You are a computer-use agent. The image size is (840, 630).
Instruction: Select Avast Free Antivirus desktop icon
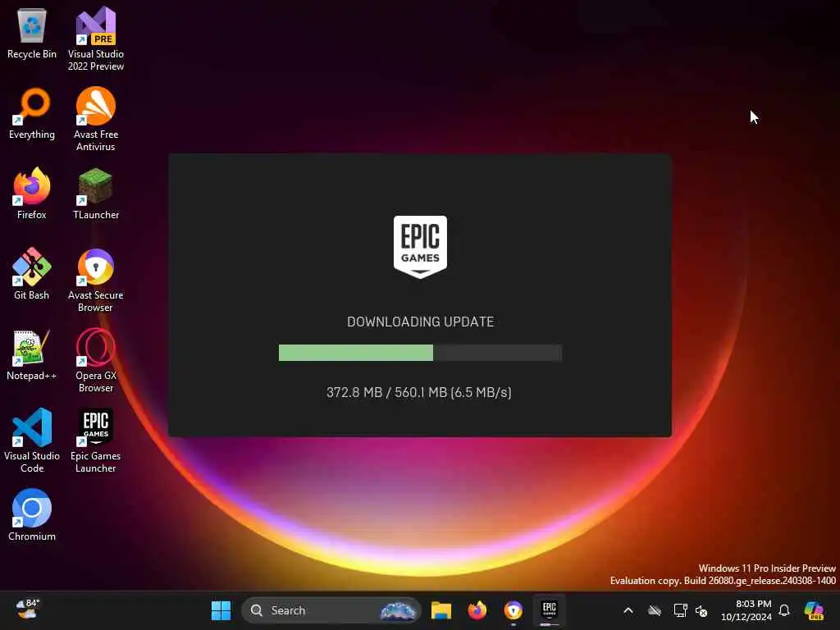[x=96, y=119]
